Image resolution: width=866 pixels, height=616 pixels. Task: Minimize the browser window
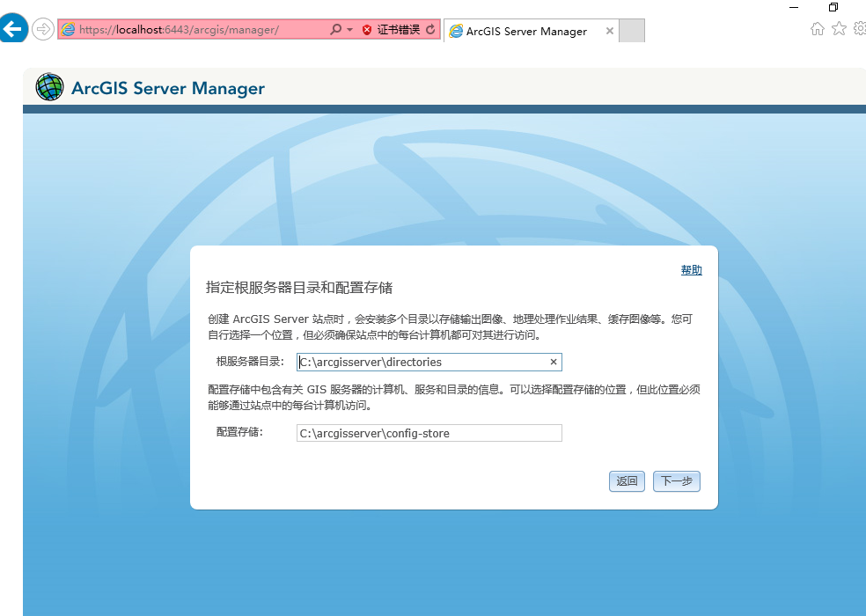click(x=794, y=7)
